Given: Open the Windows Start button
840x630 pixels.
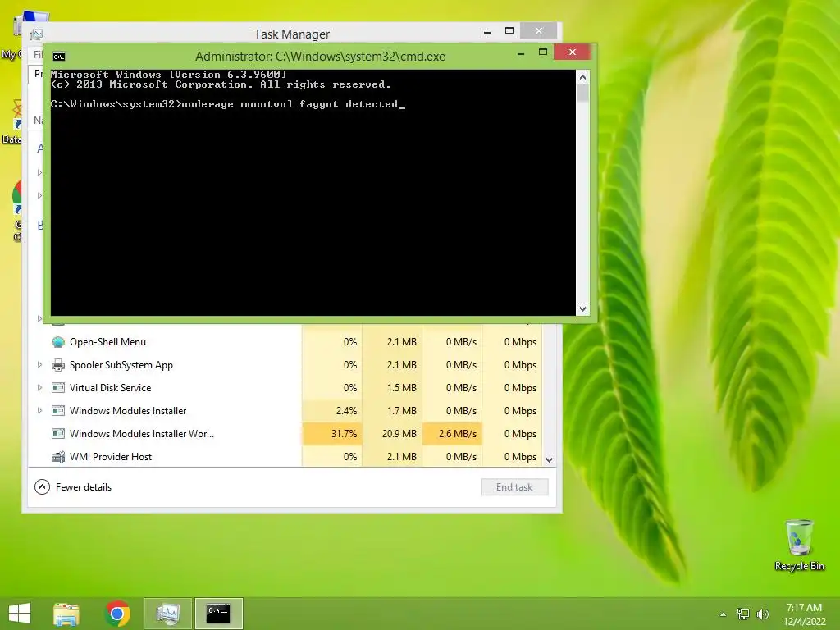Looking at the screenshot, I should coord(20,614).
